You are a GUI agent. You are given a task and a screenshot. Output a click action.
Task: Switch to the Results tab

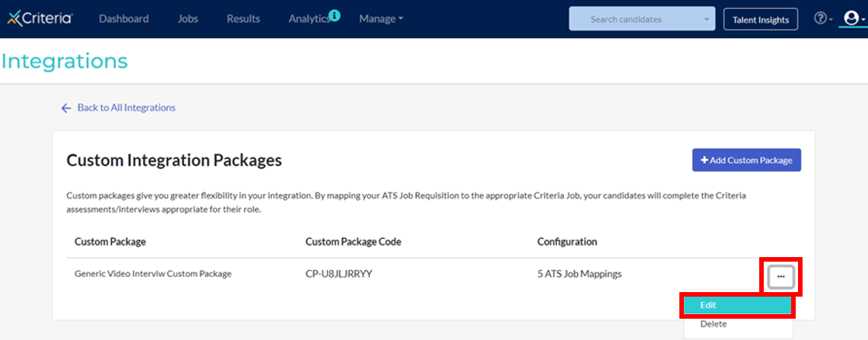tap(243, 19)
